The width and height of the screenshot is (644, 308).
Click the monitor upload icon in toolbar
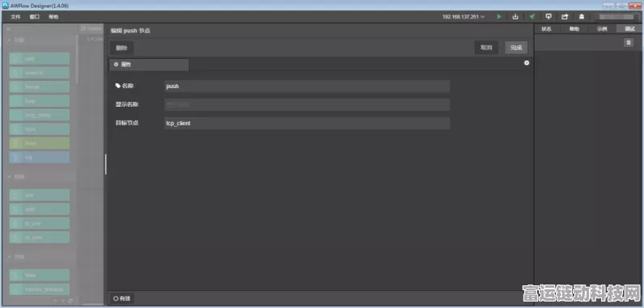pyautogui.click(x=549, y=17)
